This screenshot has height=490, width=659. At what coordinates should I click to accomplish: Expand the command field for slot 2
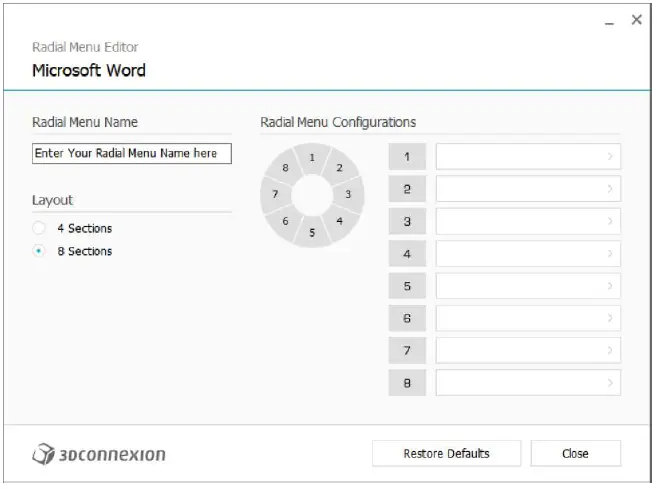point(528,188)
